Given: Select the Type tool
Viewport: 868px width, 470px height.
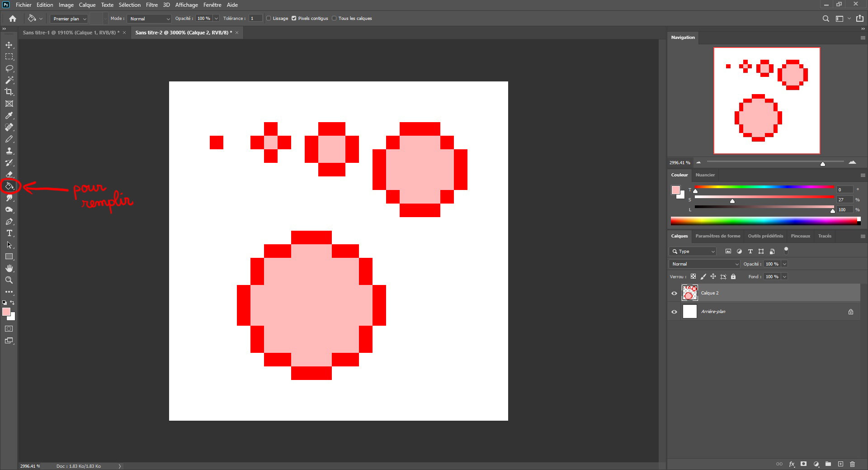Looking at the screenshot, I should coord(9,234).
